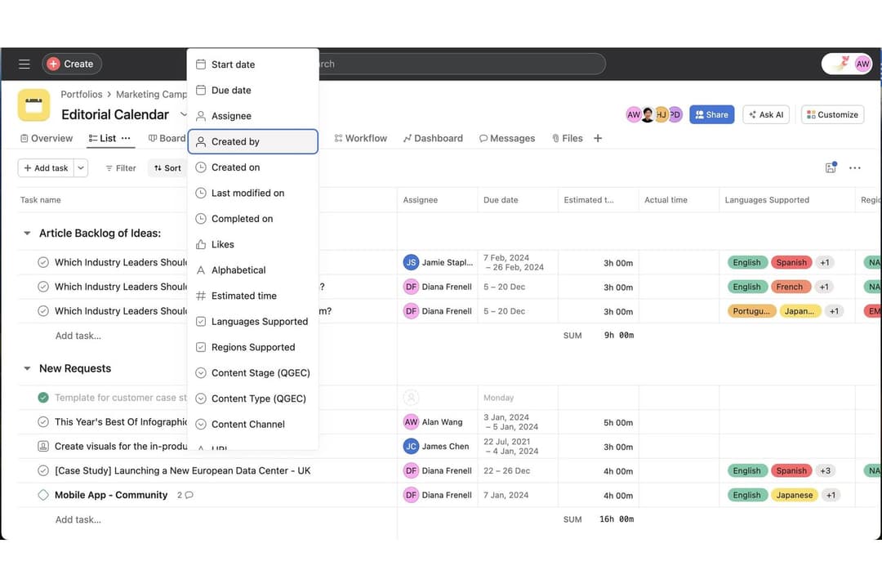Switch to the Board tab
This screenshot has width=882, height=588.
[167, 138]
